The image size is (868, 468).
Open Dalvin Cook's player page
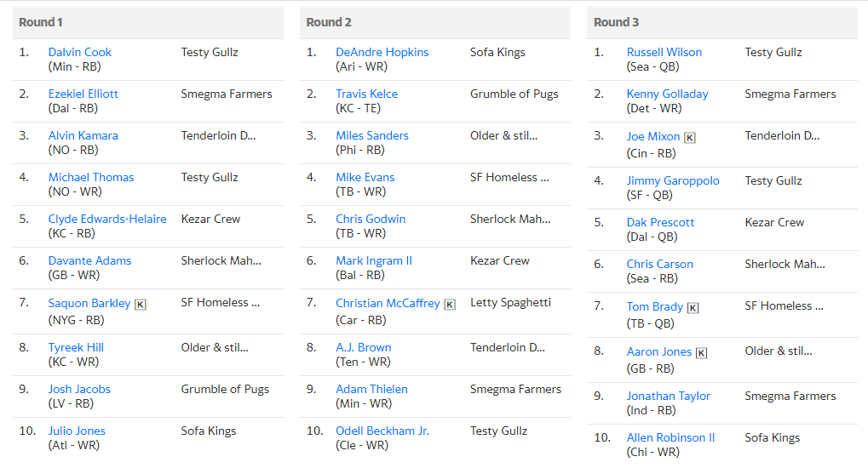click(x=80, y=52)
